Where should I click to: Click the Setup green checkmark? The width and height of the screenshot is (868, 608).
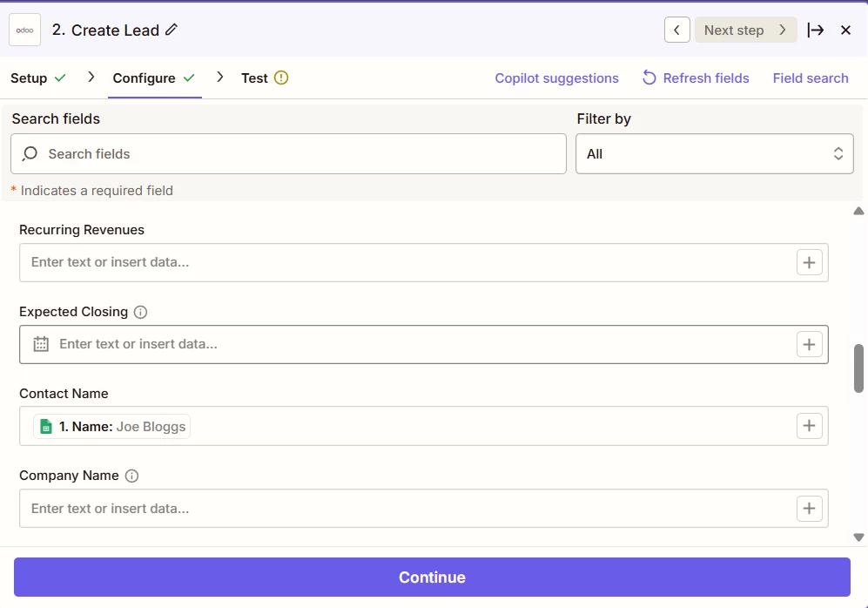tap(60, 78)
